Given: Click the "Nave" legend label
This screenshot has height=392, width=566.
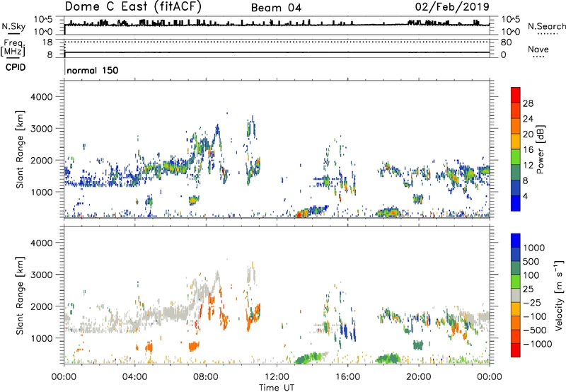Looking at the screenshot, I should 538,50.
